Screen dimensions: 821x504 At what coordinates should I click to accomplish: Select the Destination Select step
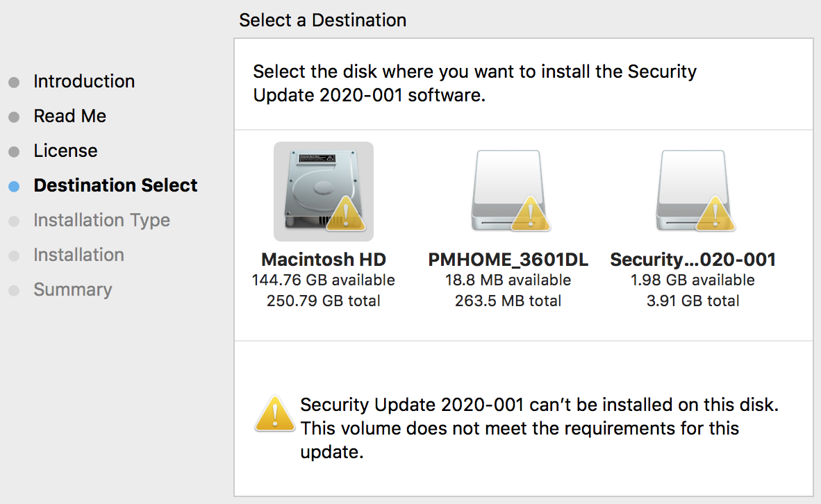click(x=115, y=185)
